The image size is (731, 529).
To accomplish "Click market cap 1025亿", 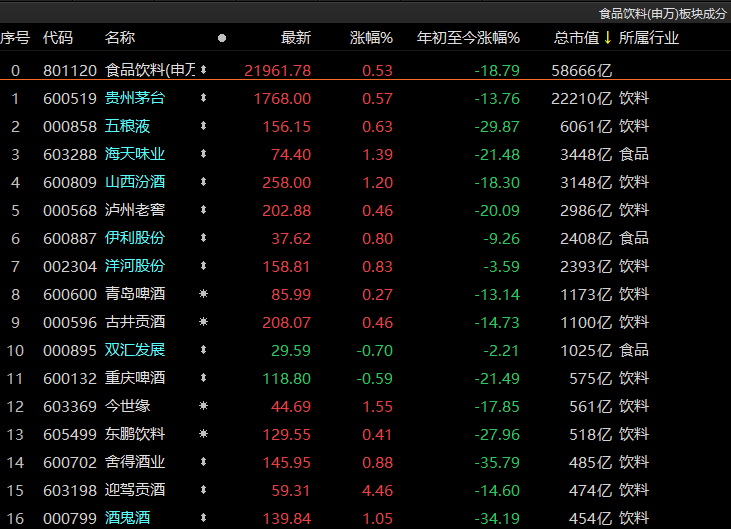I will (586, 350).
